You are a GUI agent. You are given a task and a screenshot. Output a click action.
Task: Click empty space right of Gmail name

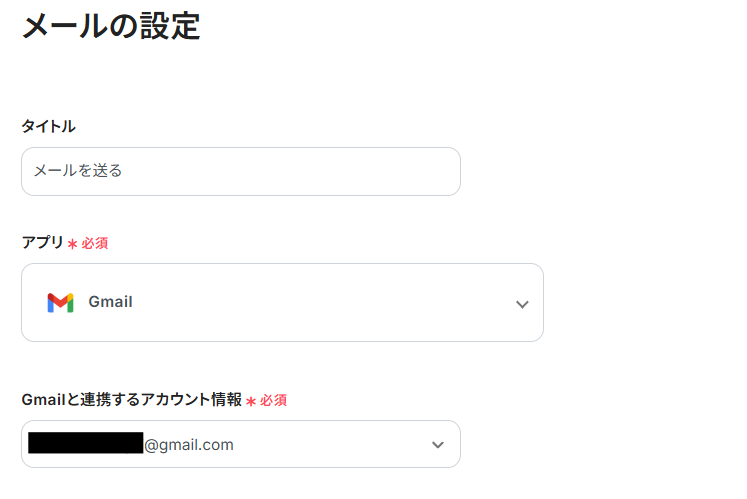(x=320, y=303)
